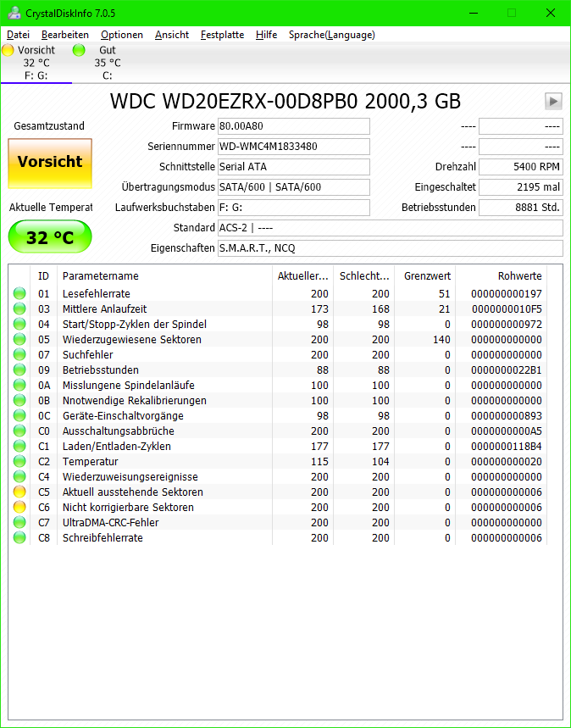Click the Laufwerksbuchstaben field F: G:

click(293, 208)
